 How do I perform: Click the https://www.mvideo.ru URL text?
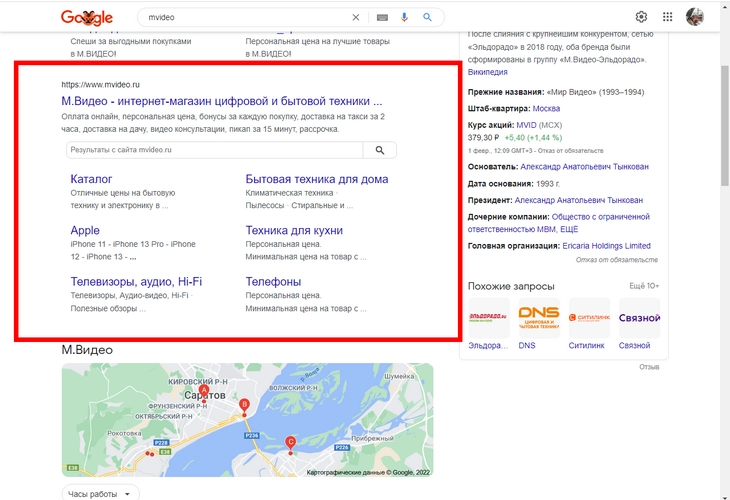[x=101, y=85]
